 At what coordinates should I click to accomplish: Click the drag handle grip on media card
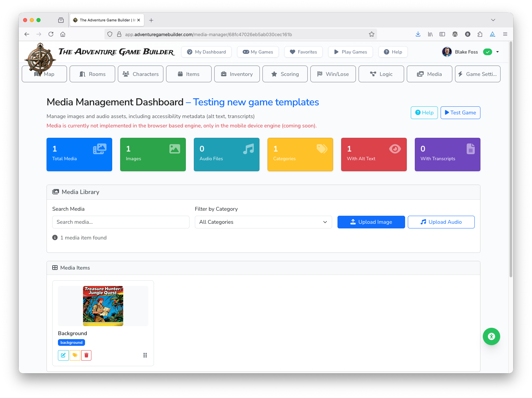tap(145, 355)
